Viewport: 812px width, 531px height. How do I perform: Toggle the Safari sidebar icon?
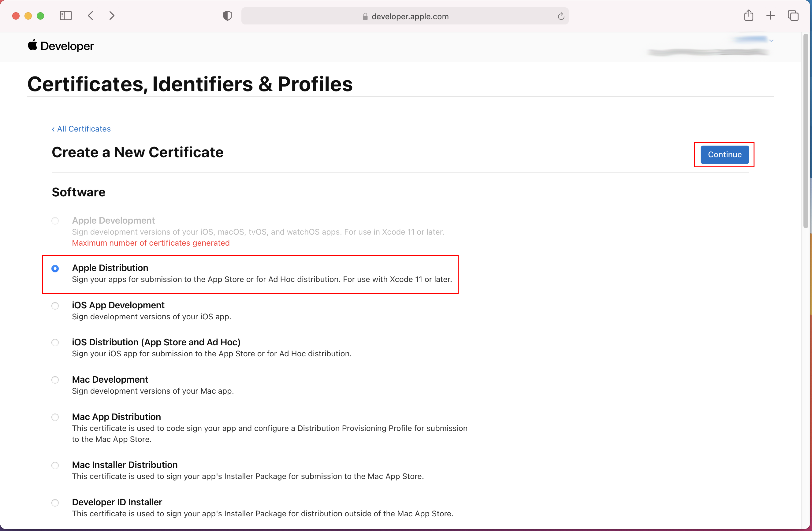tap(65, 16)
